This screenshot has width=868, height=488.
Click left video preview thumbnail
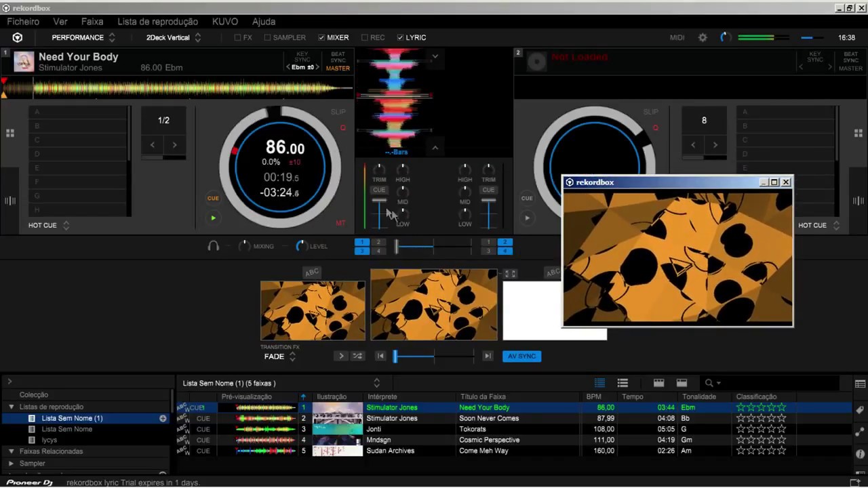click(313, 310)
